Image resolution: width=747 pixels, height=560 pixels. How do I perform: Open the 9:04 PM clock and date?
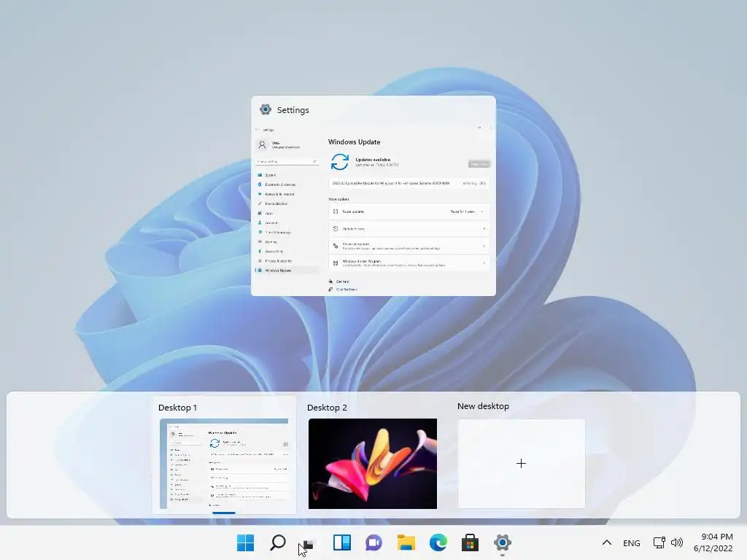pyautogui.click(x=713, y=542)
